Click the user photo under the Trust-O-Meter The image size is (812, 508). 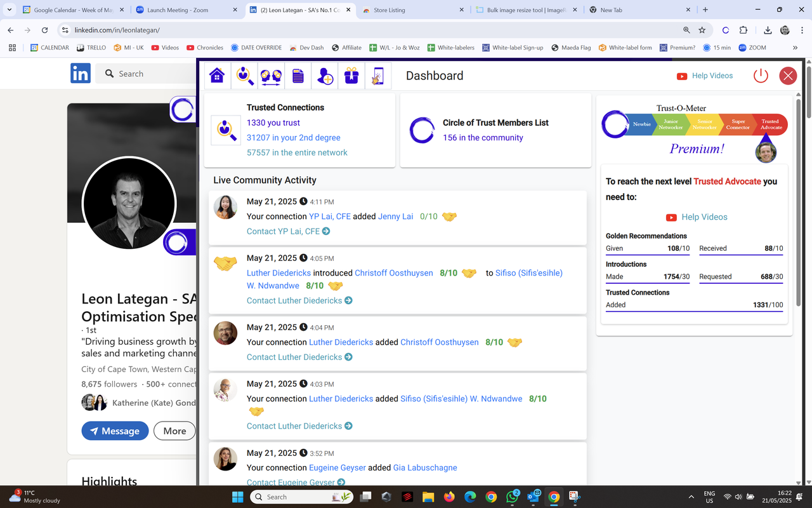(x=766, y=152)
